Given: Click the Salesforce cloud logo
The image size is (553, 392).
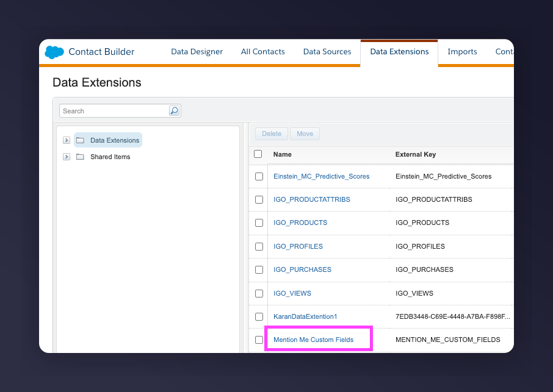Looking at the screenshot, I should (54, 52).
